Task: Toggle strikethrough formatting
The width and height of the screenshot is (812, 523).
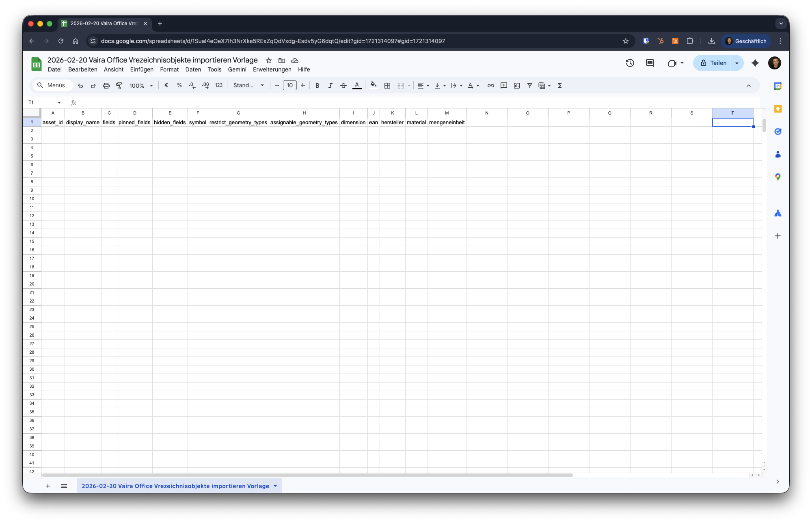Action: click(x=343, y=86)
